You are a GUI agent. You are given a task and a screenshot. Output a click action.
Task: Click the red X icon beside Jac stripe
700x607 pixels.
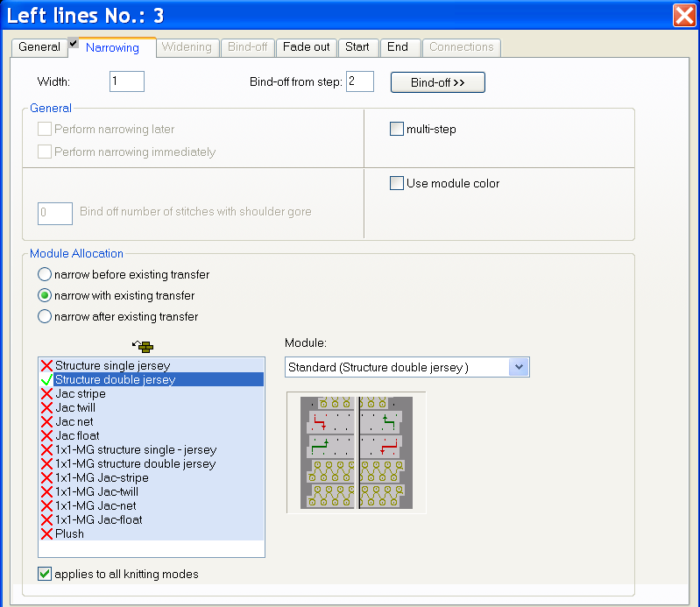(x=46, y=394)
